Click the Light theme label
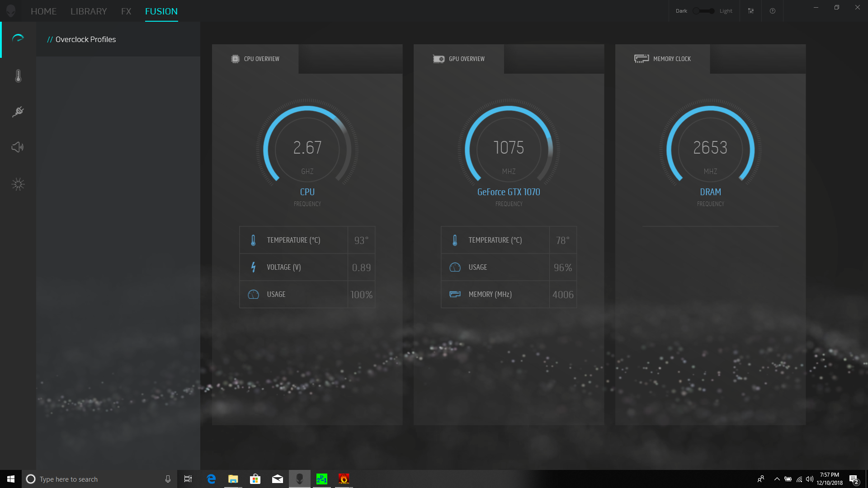 726,11
